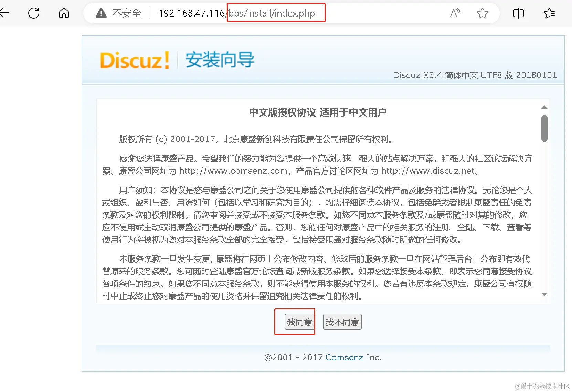The width and height of the screenshot is (572, 392).
Task: Click the http://www.discuz.net address text
Action: tap(428, 171)
